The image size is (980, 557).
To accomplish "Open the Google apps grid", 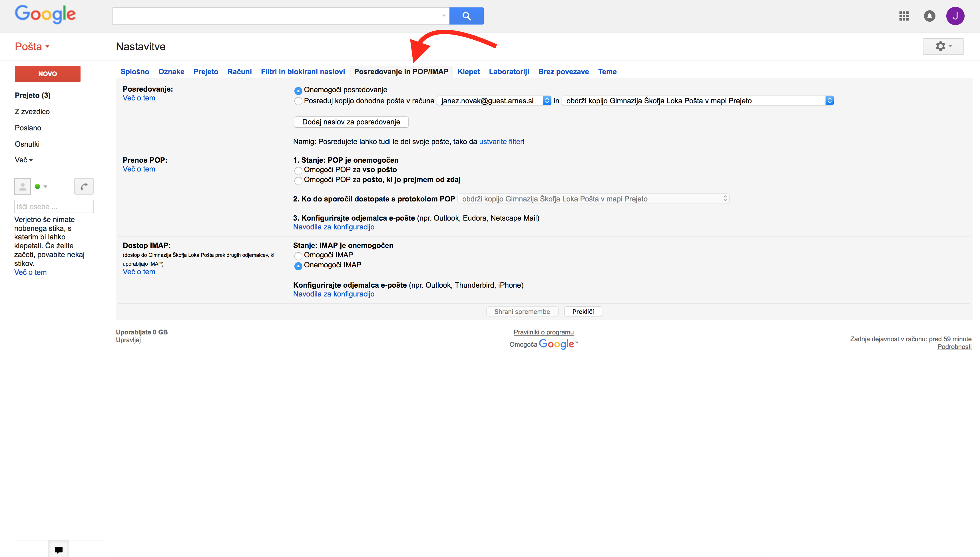I will (x=904, y=16).
